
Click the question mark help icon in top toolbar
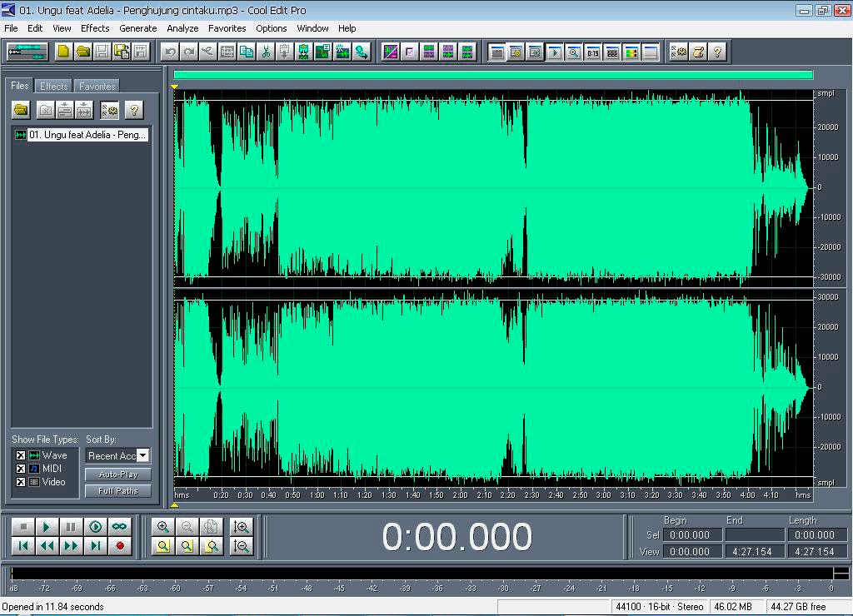pos(717,52)
